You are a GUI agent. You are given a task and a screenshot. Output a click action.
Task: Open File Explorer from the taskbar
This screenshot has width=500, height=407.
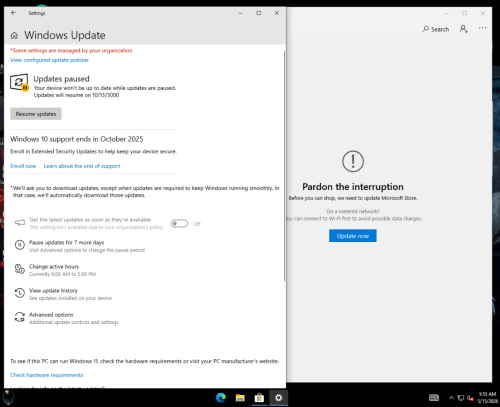[240, 398]
